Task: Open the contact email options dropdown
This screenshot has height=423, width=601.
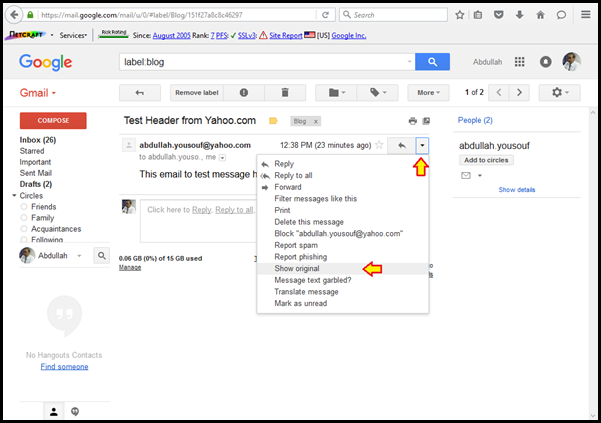Action: (x=479, y=175)
